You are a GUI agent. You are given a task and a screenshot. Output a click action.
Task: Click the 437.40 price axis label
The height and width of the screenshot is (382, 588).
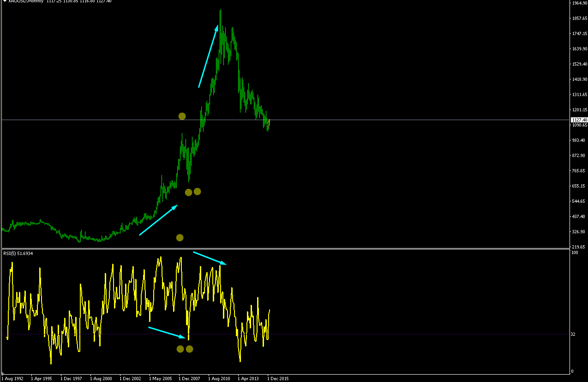[x=580, y=217]
